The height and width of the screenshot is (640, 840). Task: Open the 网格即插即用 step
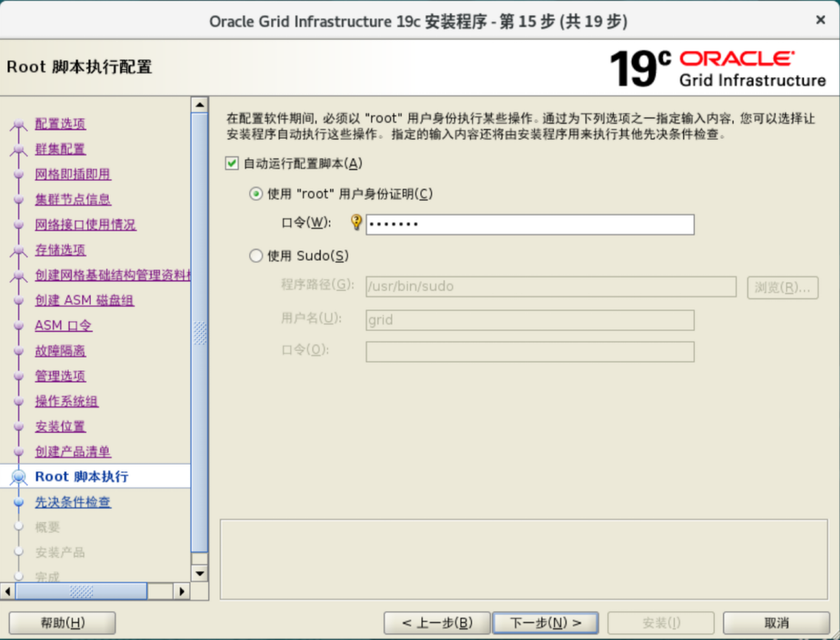72,174
